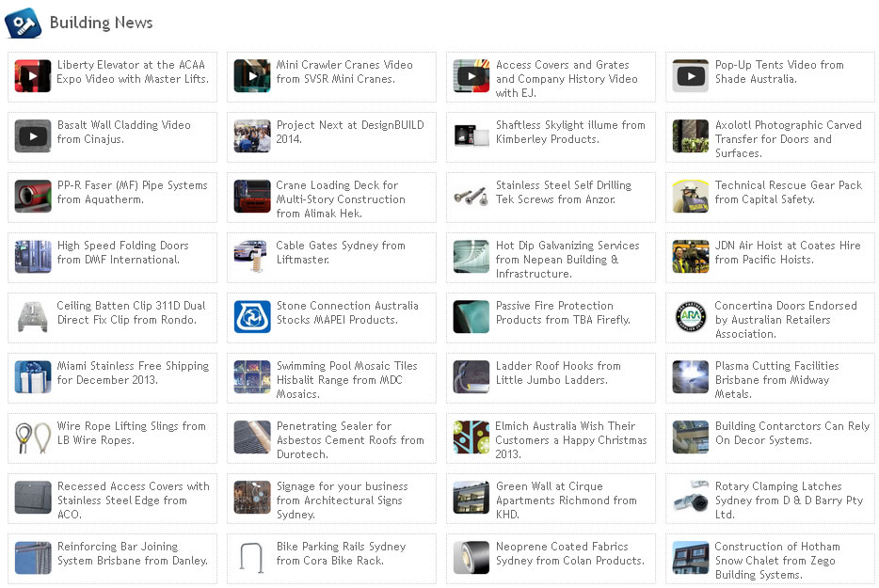This screenshot has height=588, width=879.
Task: Click the Bike Parking Rails rack icon
Action: point(252,558)
